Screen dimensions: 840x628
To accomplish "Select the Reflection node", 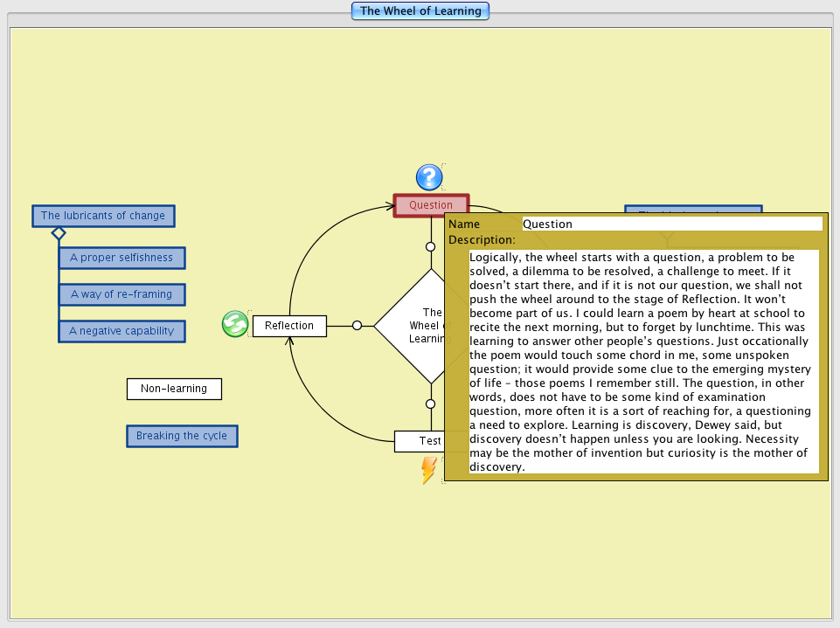I will click(x=289, y=326).
